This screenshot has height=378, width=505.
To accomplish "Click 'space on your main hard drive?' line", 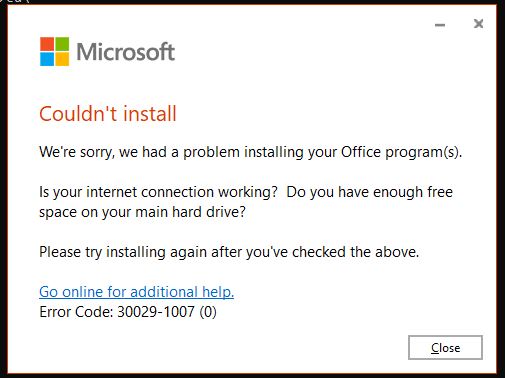I will pos(142,212).
